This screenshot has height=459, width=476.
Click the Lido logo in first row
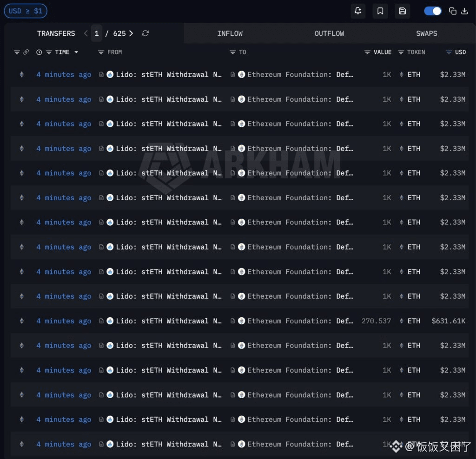(x=110, y=75)
